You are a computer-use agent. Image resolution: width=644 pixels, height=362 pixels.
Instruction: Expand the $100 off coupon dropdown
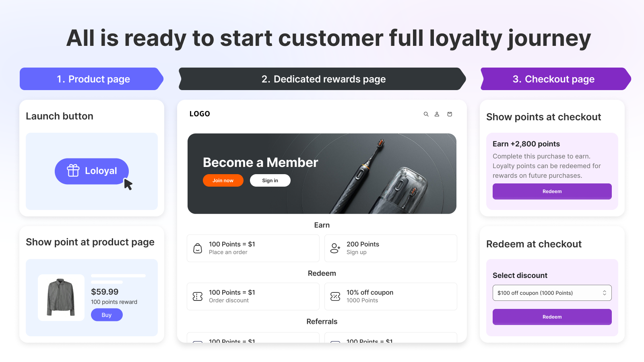(x=552, y=293)
